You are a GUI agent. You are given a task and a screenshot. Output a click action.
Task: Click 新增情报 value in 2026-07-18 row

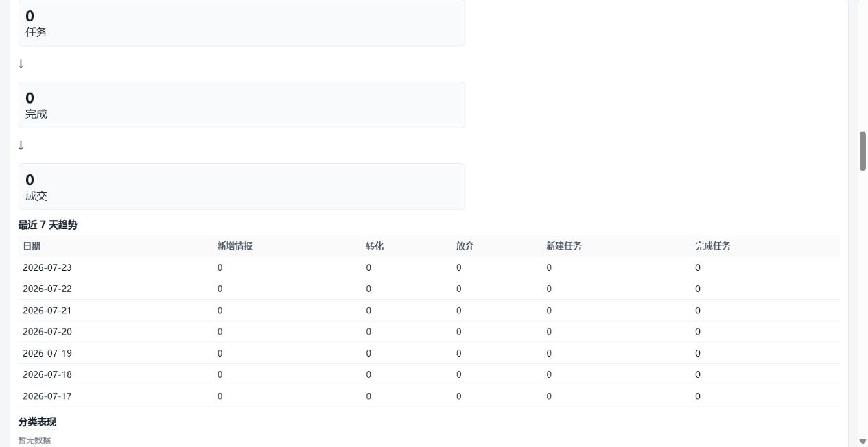[220, 374]
